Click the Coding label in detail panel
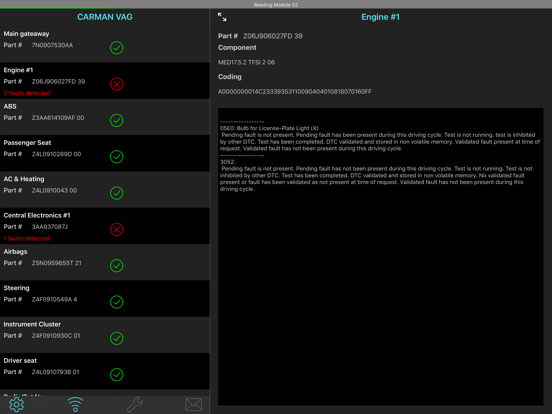Screen dimensions: 552x414 [230, 77]
